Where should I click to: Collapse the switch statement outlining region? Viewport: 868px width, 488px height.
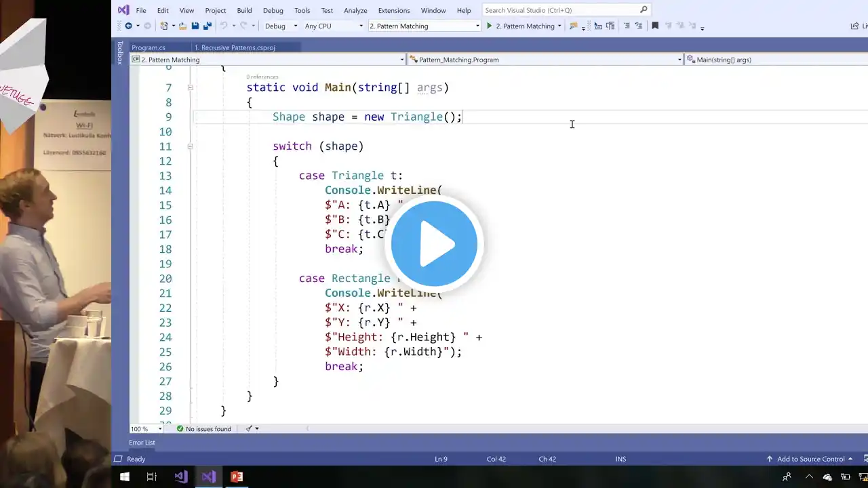[190, 146]
